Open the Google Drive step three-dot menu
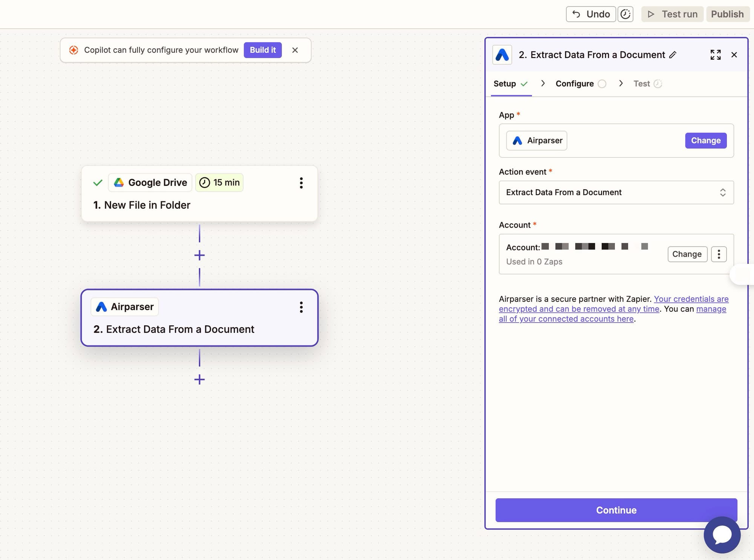The height and width of the screenshot is (560, 754). [x=301, y=183]
